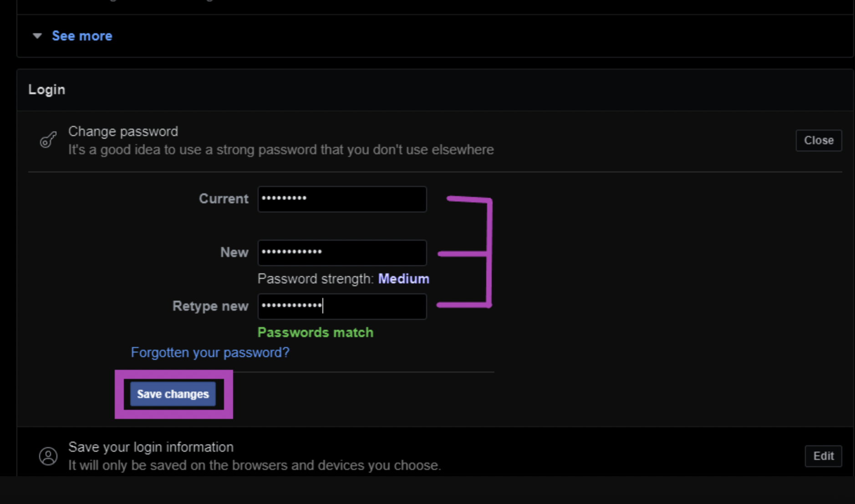Viewport: 855px width, 504px height.
Task: Open the See more link
Action: point(82,36)
